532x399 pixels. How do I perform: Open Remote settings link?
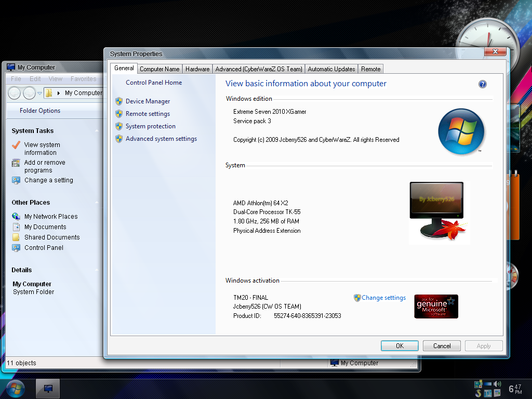(148, 114)
